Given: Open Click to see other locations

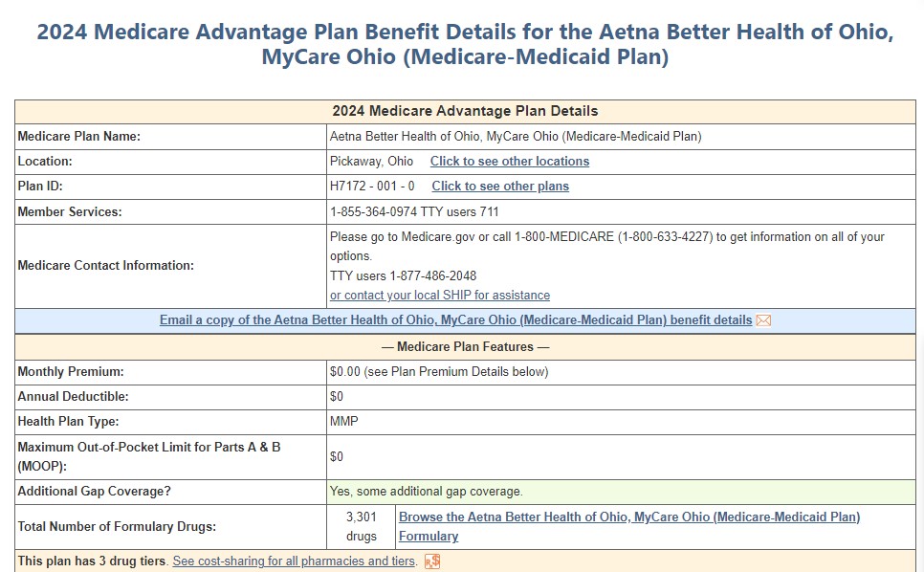Looking at the screenshot, I should 509,161.
